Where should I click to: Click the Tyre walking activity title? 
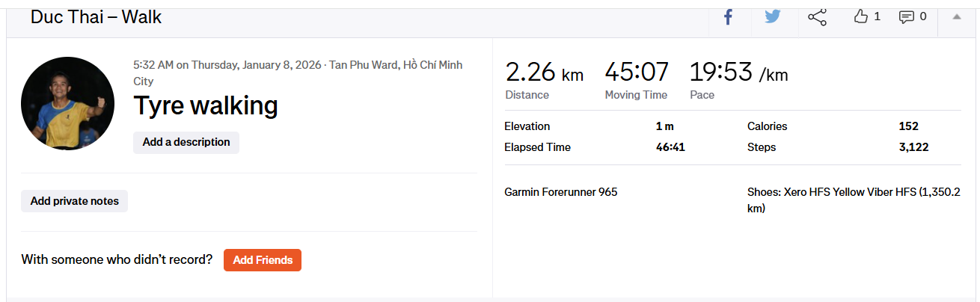click(x=206, y=106)
